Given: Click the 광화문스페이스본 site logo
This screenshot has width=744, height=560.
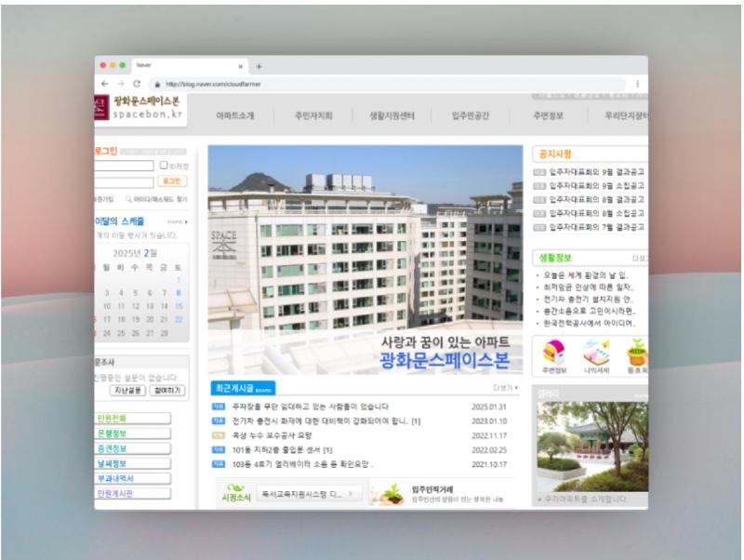Looking at the screenshot, I should click(x=140, y=107).
